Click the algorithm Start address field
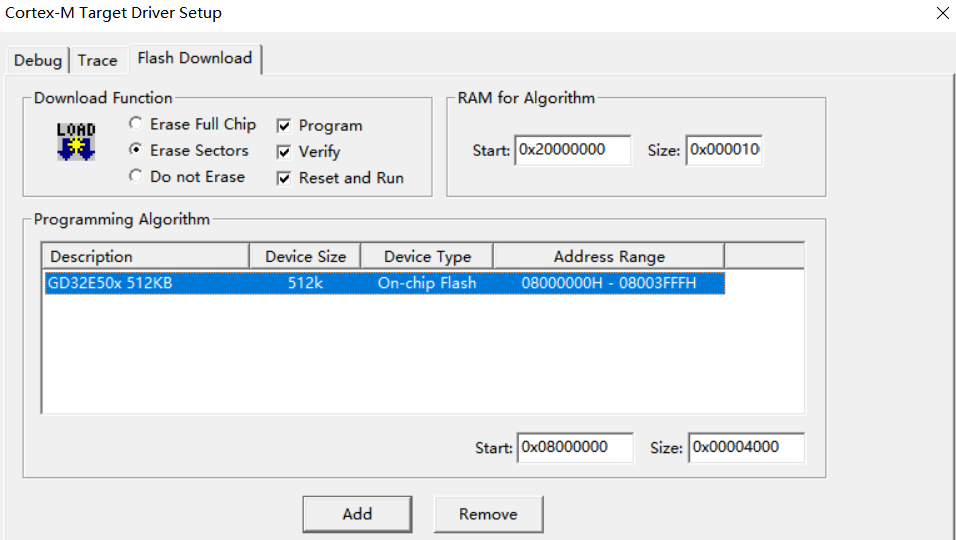The height and width of the screenshot is (540, 956). (x=575, y=447)
